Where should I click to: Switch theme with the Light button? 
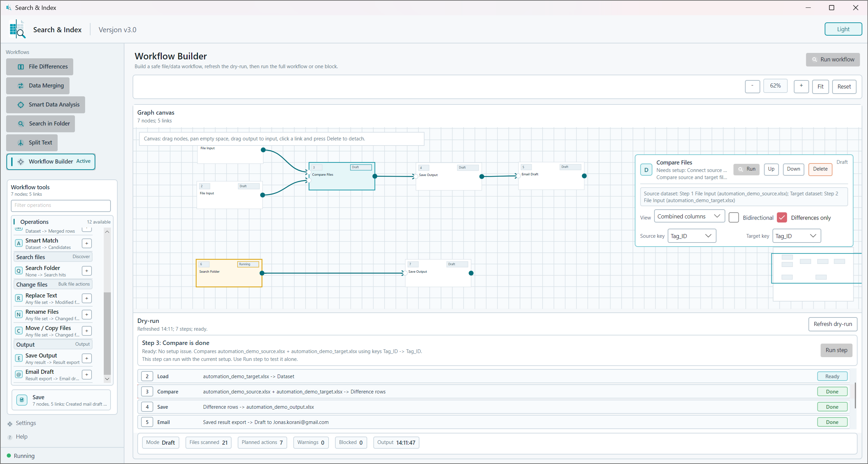click(x=843, y=29)
